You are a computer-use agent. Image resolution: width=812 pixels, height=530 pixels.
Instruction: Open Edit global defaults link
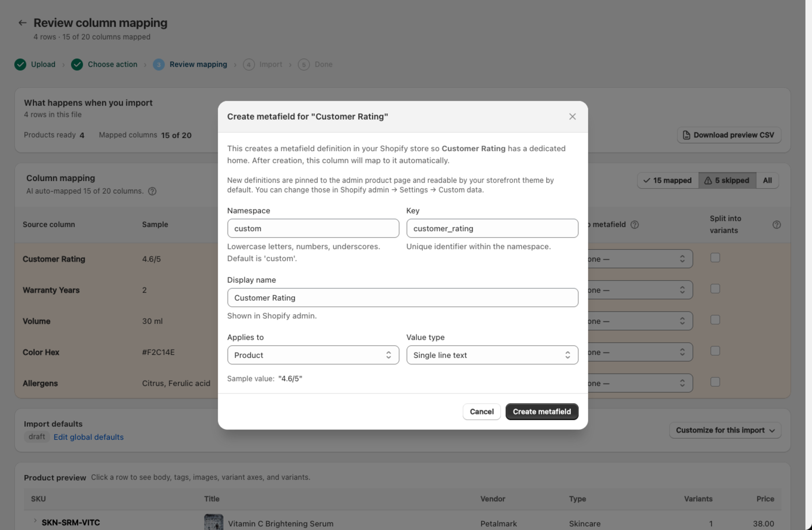[89, 437]
